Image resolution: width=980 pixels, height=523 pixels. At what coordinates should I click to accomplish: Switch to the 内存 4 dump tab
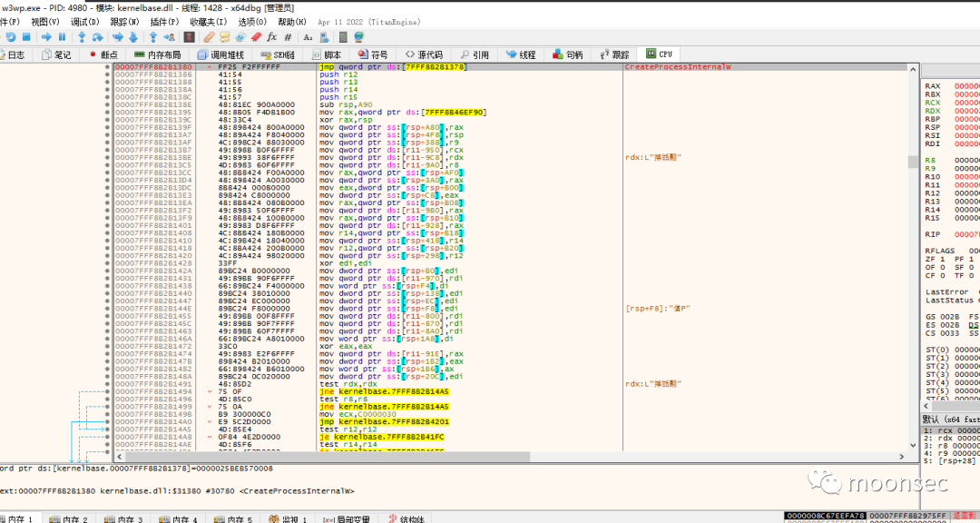(178, 518)
